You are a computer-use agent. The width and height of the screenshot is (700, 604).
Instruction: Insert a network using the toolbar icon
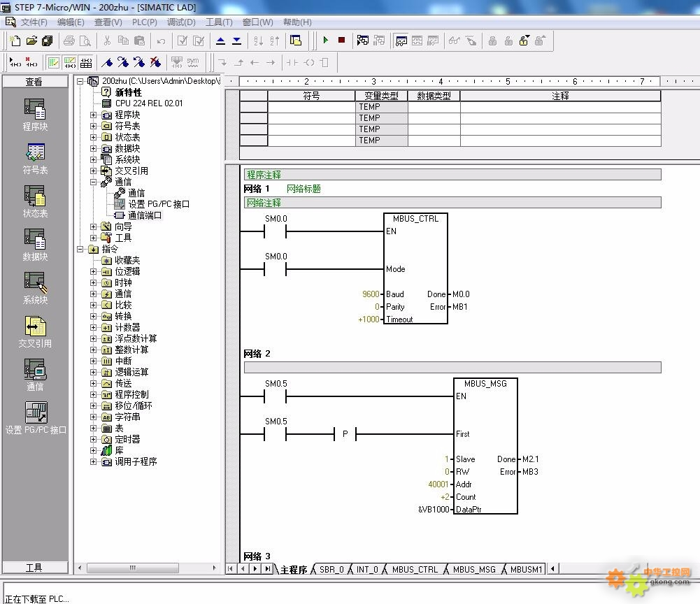tap(15, 62)
